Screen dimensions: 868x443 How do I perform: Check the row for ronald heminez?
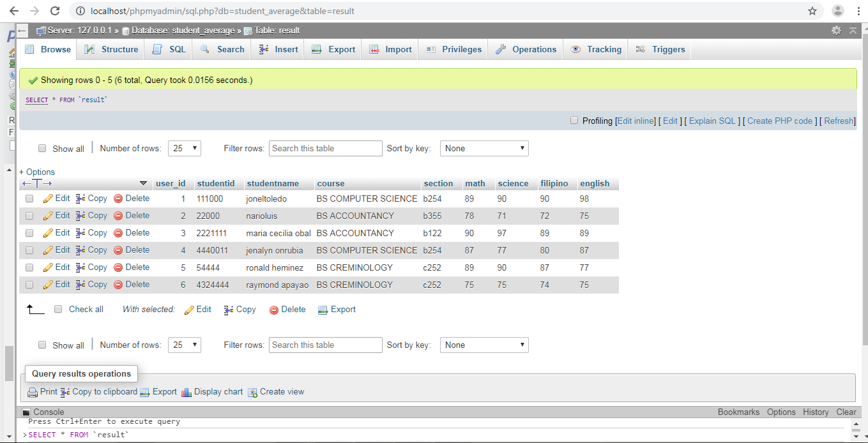[28, 267]
